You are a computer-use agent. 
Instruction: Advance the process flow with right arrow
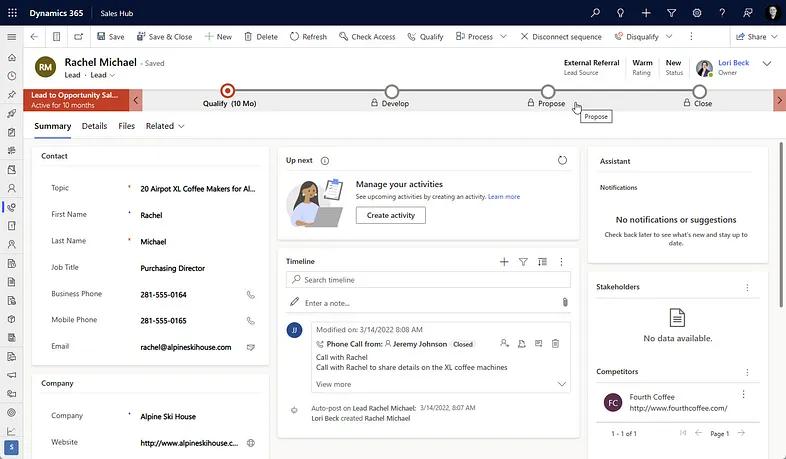pyautogui.click(x=779, y=100)
